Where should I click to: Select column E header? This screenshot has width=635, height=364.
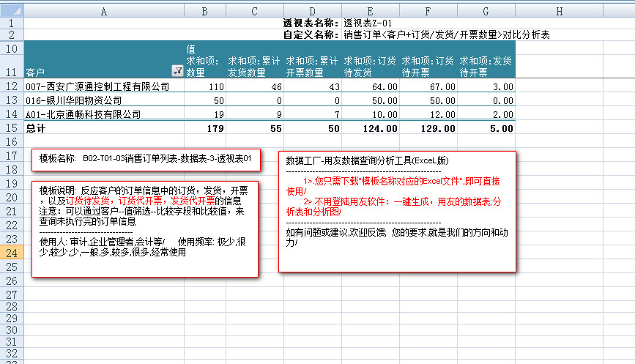click(x=370, y=10)
